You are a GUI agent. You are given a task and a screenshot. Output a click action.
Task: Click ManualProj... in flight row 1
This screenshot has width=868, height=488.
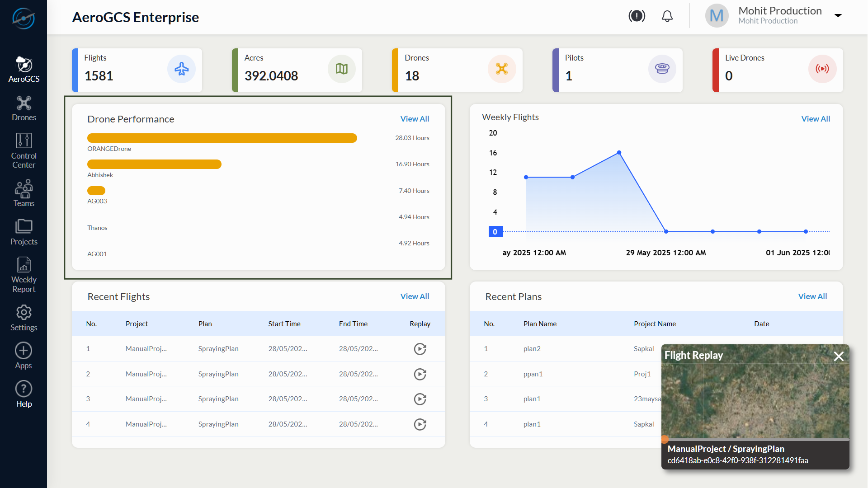pos(146,349)
